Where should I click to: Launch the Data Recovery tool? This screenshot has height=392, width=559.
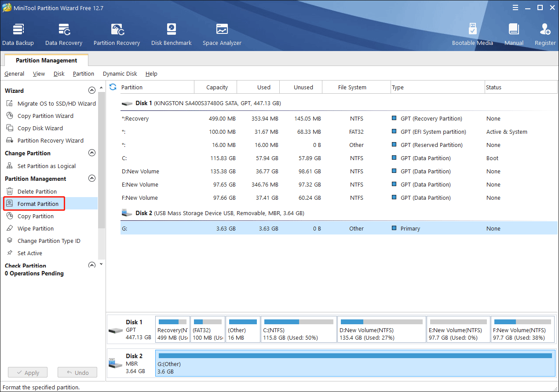(64, 34)
